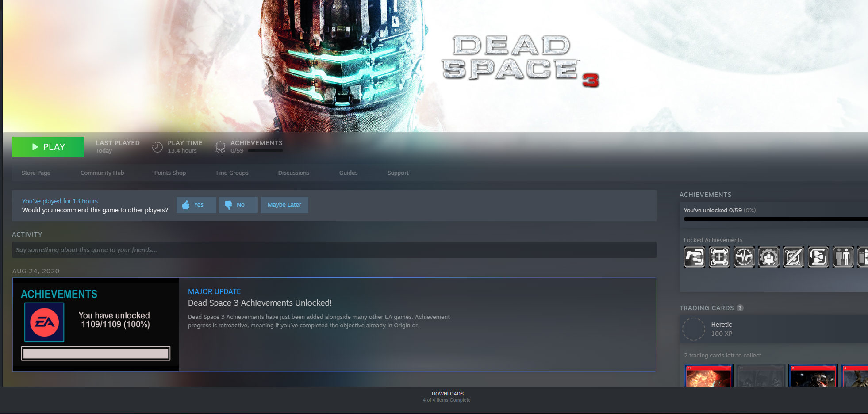Click the Heretic badge circle icon

tap(694, 329)
